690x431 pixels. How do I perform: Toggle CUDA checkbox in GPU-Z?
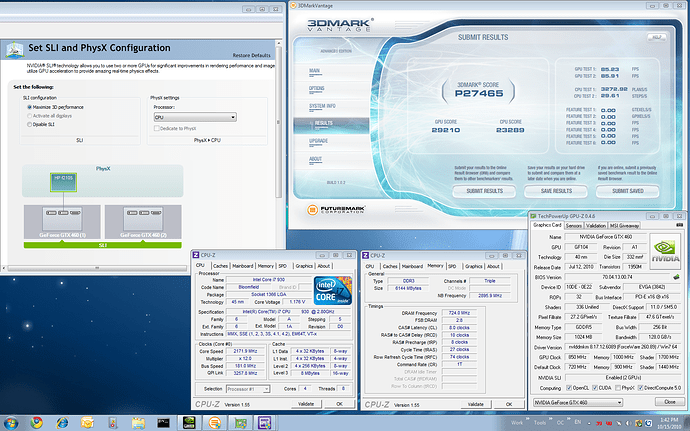[595, 388]
